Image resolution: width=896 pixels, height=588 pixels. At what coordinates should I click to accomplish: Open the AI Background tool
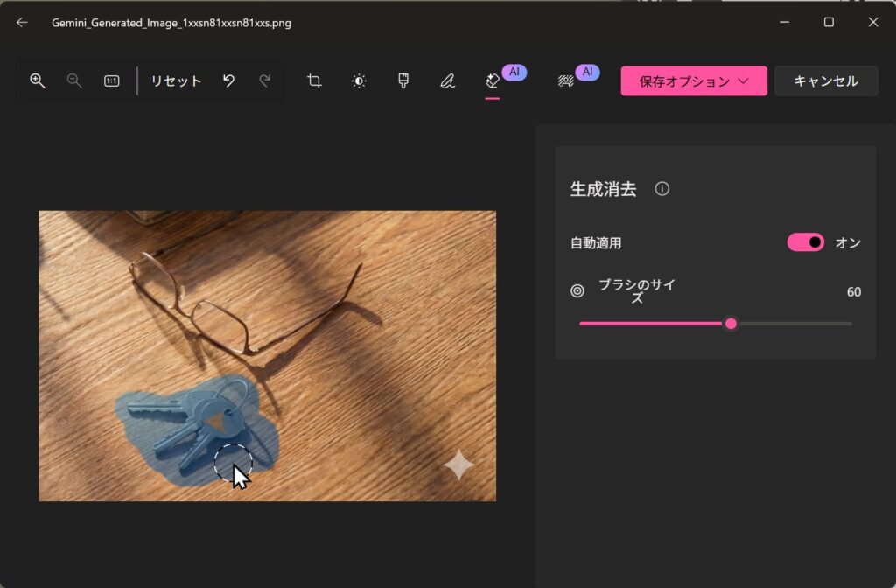[x=566, y=80]
